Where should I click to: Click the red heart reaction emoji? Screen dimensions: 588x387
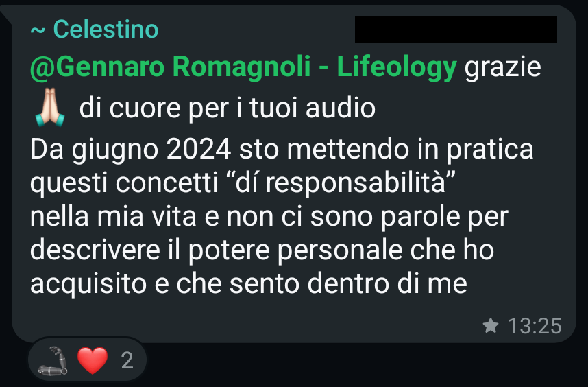tap(93, 360)
